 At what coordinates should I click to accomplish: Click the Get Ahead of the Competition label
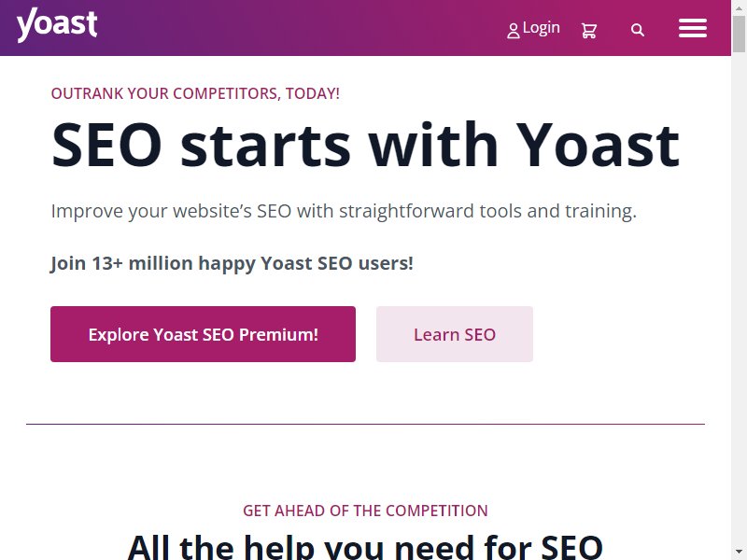pyautogui.click(x=365, y=511)
